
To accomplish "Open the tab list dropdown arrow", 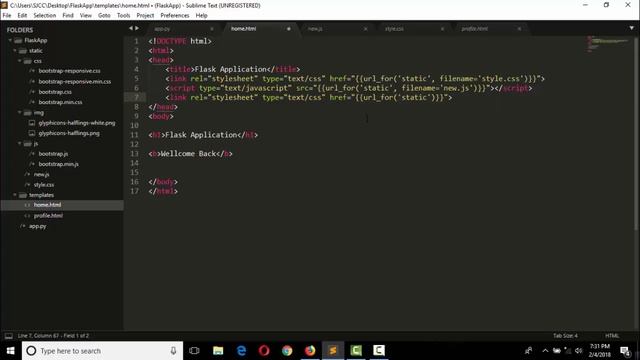I will [631, 28].
